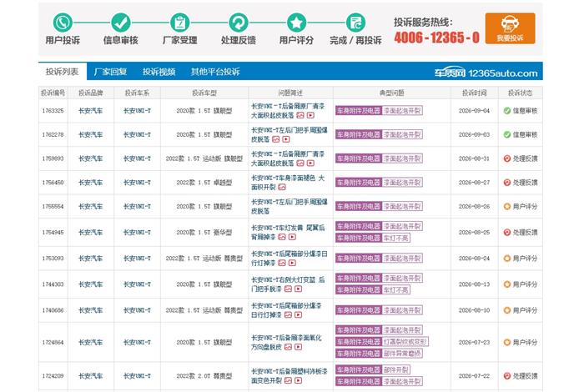Click the 完成/再投诉 document step icon
Screen dimensions: 584x392
click(355, 23)
